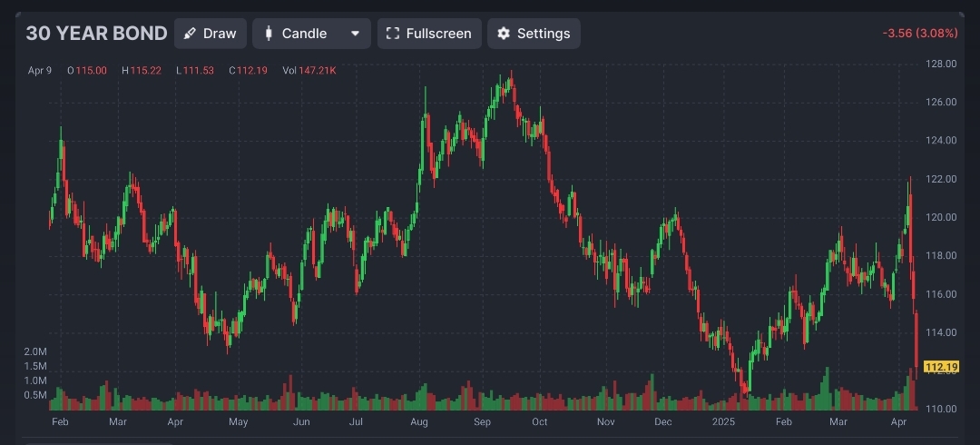The image size is (980, 445).
Task: Click the fullscreen brackets icon
Action: pos(393,34)
